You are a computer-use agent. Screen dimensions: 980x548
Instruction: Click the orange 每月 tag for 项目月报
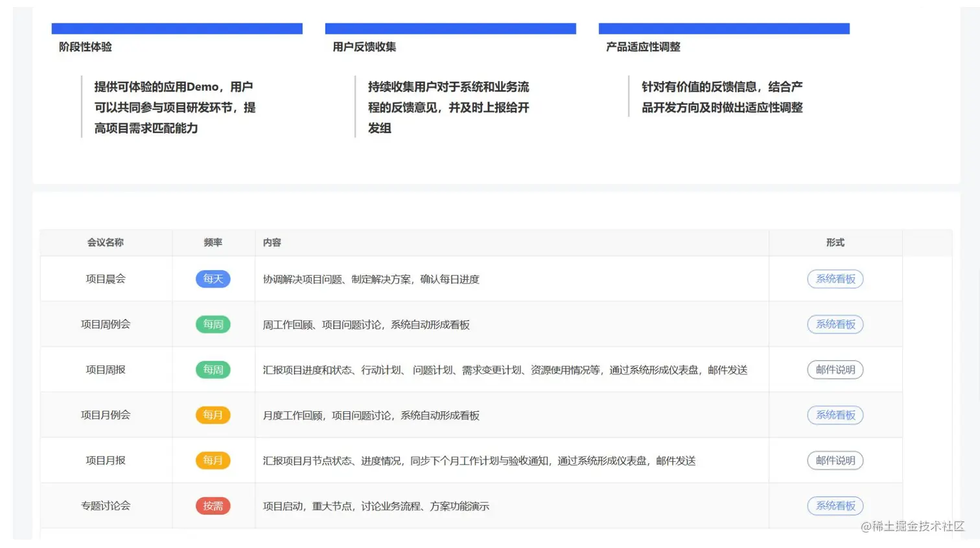213,460
